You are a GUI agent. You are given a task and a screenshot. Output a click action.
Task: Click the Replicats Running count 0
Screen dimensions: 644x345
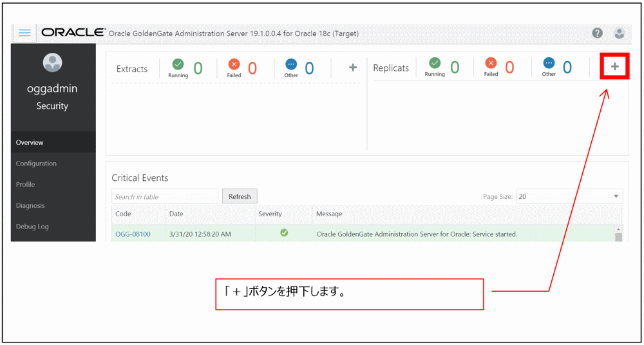(455, 67)
